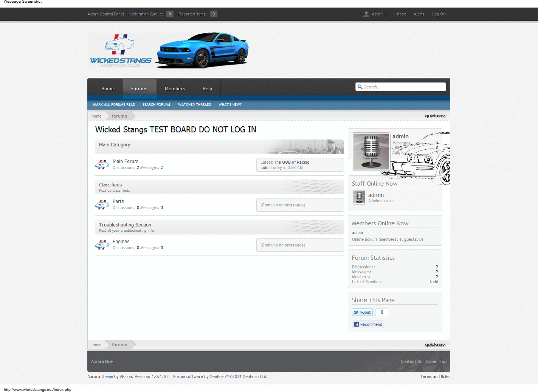Open Classifieds category
This screenshot has width=538, height=392.
[110, 185]
